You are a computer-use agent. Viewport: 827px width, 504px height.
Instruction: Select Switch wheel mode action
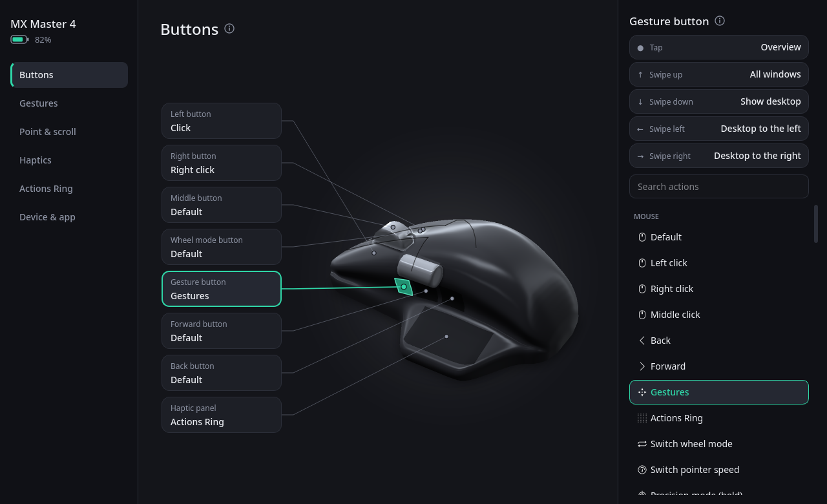pos(719,444)
